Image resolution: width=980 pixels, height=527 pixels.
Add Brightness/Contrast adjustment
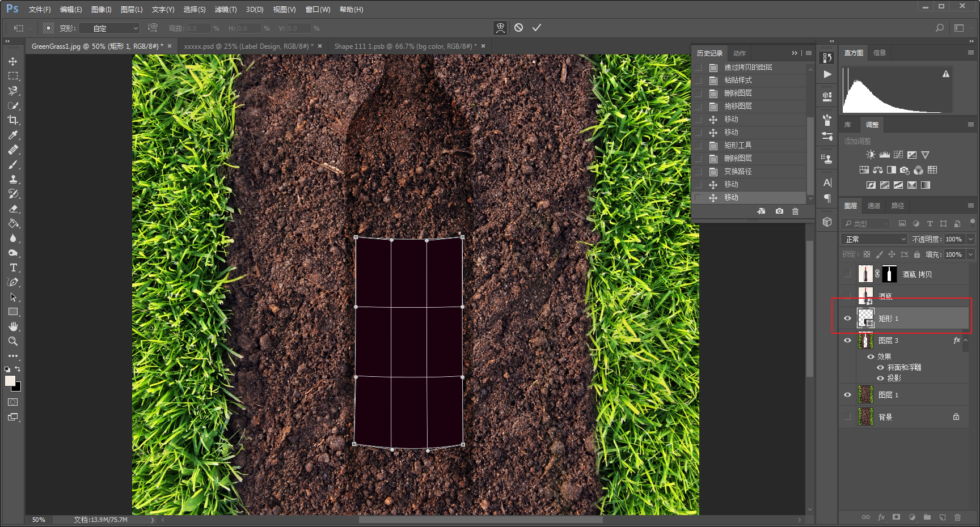tap(871, 155)
